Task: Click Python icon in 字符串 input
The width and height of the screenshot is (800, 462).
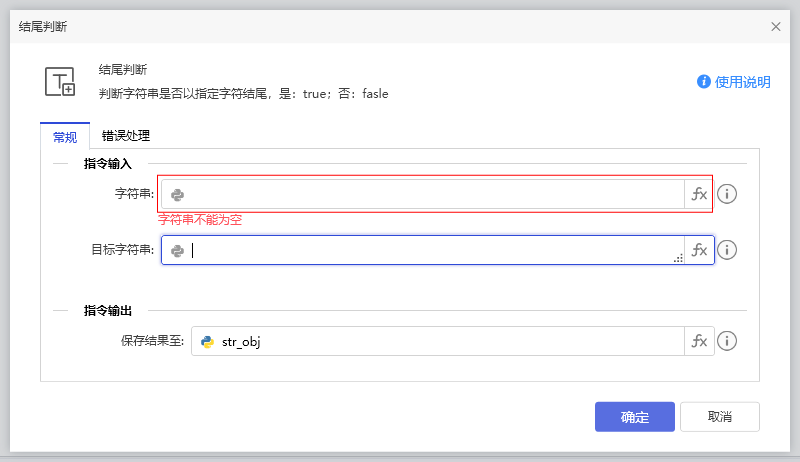Action: (177, 195)
